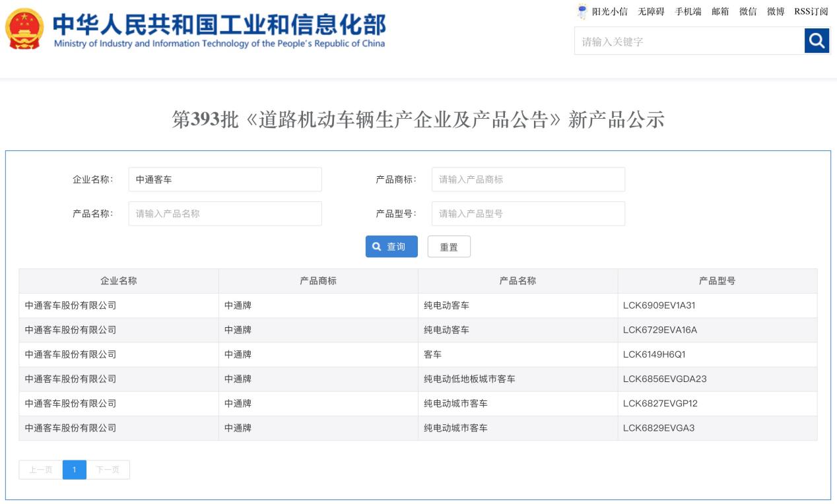The image size is (837, 504).
Task: Focus the site keyword search field
Action: tap(689, 41)
